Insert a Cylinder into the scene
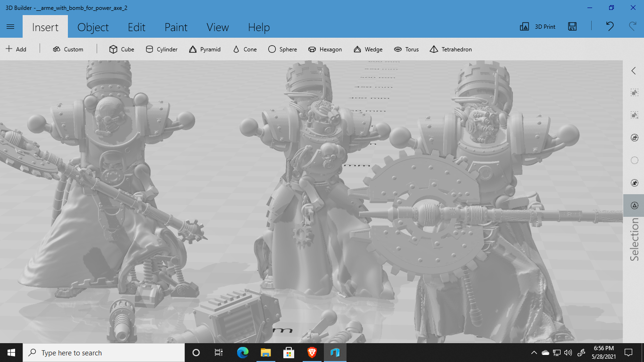The width and height of the screenshot is (644, 362). click(x=161, y=49)
